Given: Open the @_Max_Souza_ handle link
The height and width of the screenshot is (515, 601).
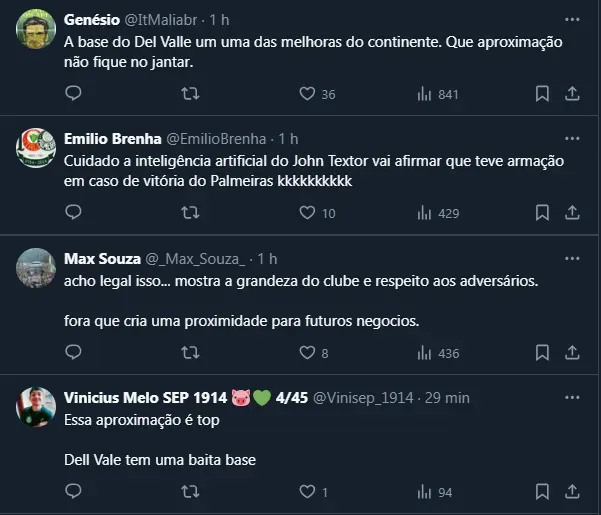Looking at the screenshot, I should (197, 258).
